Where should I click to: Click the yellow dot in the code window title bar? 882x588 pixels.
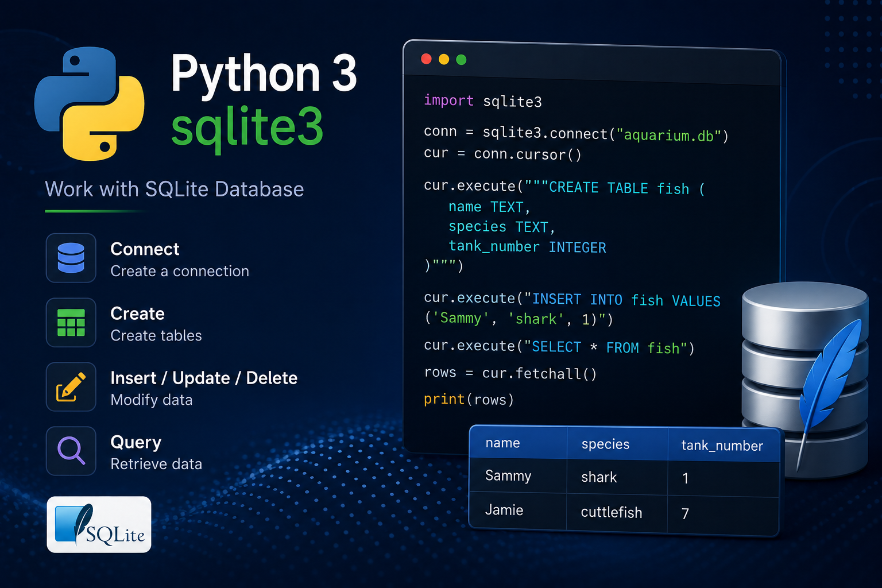[x=444, y=59]
